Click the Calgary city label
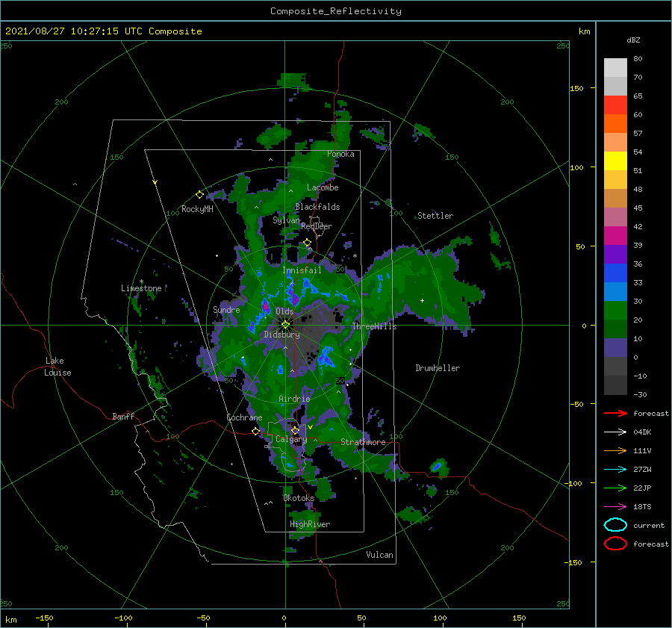Viewport: 672px width, 628px height. [291, 439]
